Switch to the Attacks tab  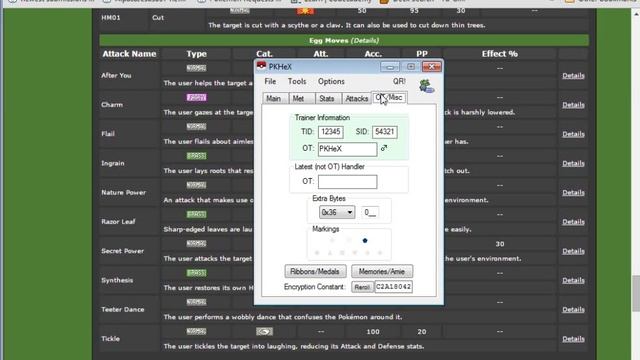tap(356, 98)
